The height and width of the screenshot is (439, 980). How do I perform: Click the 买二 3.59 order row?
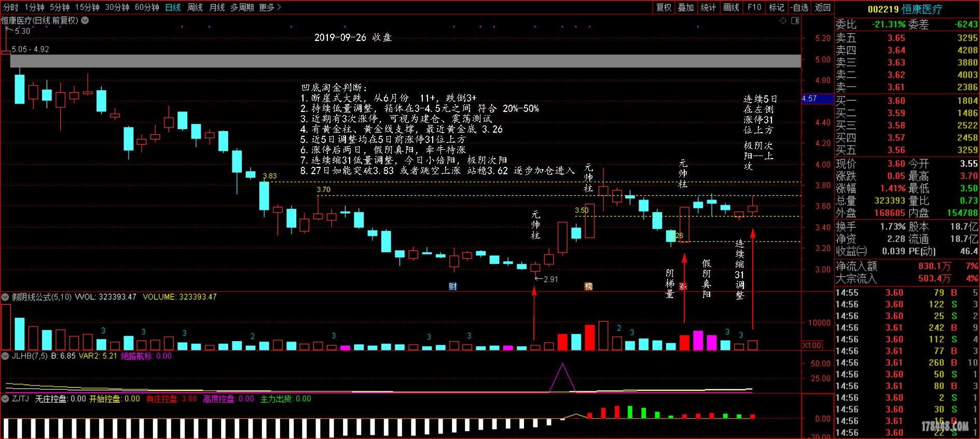907,113
